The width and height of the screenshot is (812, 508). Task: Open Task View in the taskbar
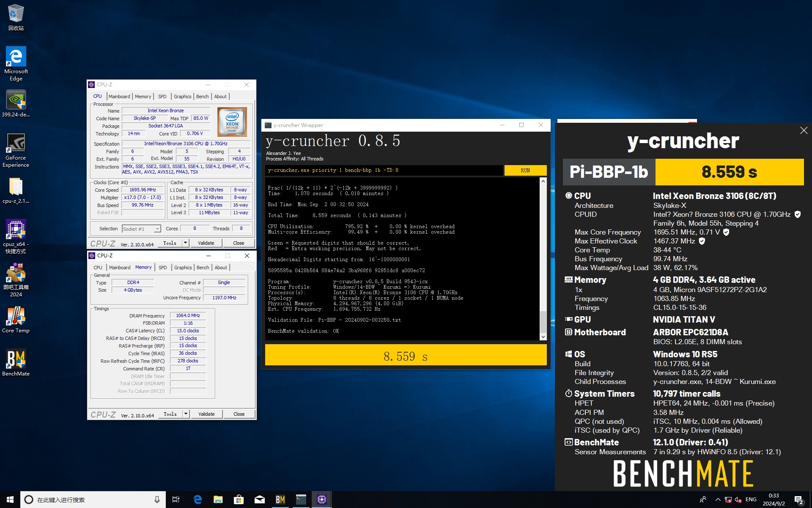pos(176,500)
